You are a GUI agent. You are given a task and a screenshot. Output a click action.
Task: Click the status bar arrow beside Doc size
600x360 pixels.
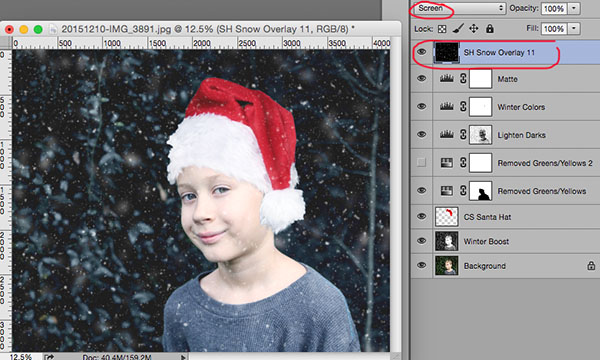183,357
